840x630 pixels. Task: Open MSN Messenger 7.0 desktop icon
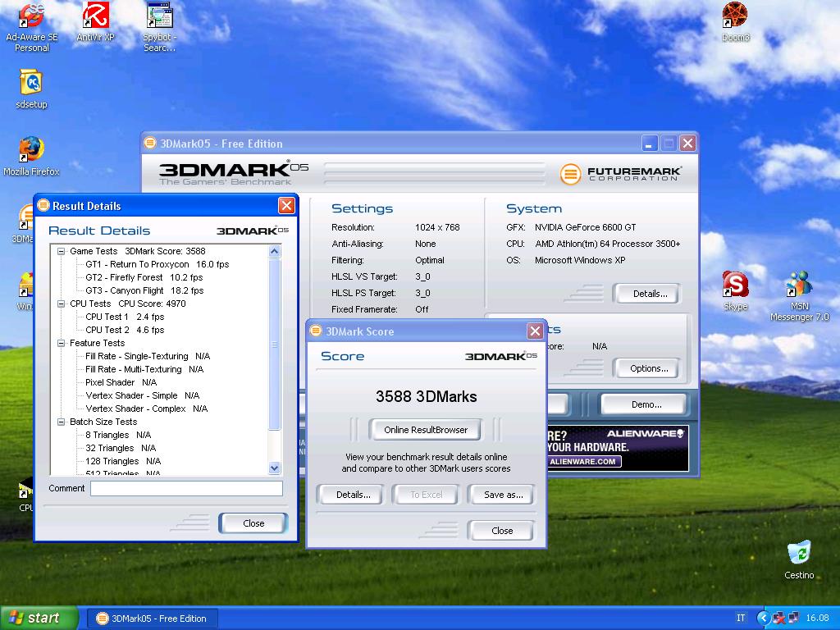(799, 296)
